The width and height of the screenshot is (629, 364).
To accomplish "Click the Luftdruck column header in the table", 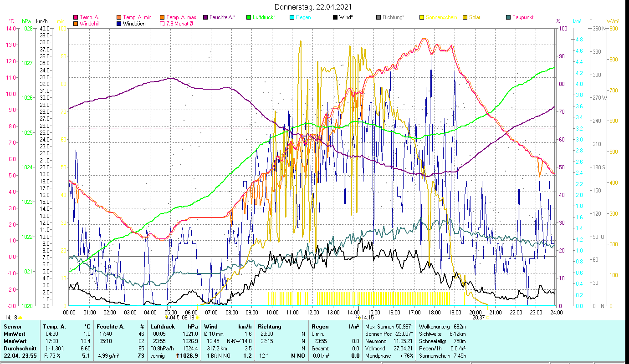I will pos(162,327).
